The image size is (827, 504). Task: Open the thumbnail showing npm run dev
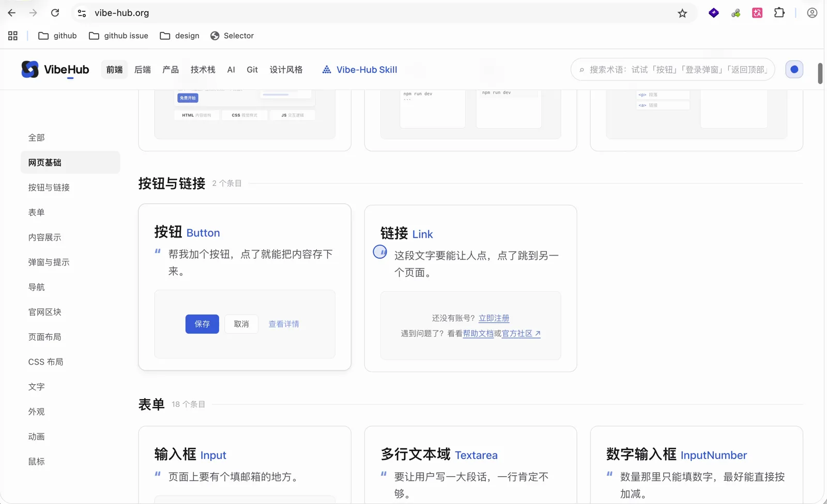pyautogui.click(x=470, y=114)
